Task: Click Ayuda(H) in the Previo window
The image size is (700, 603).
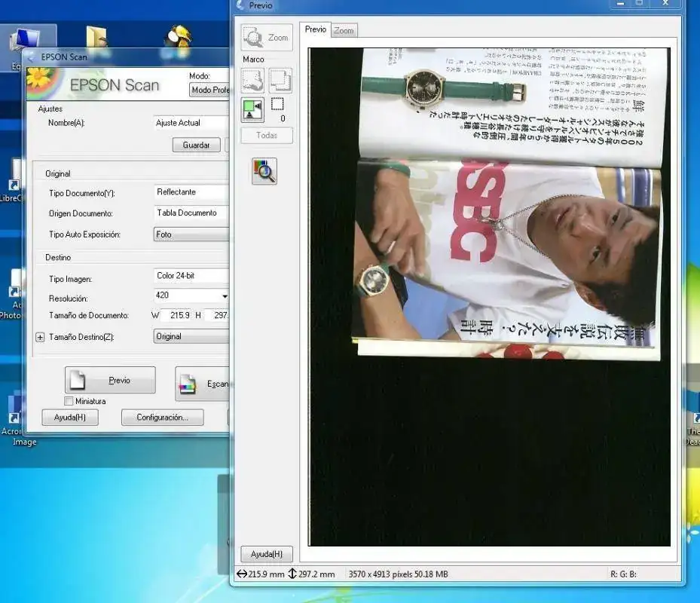Action: point(267,554)
